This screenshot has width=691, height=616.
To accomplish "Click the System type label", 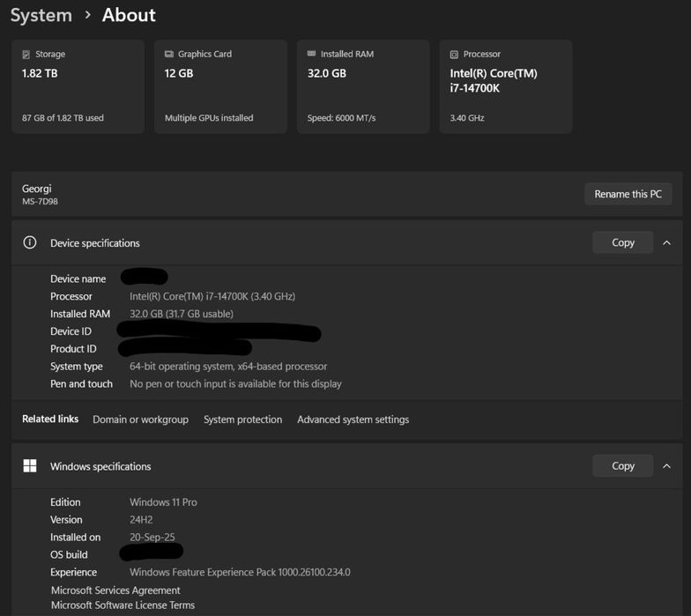I will (x=76, y=367).
